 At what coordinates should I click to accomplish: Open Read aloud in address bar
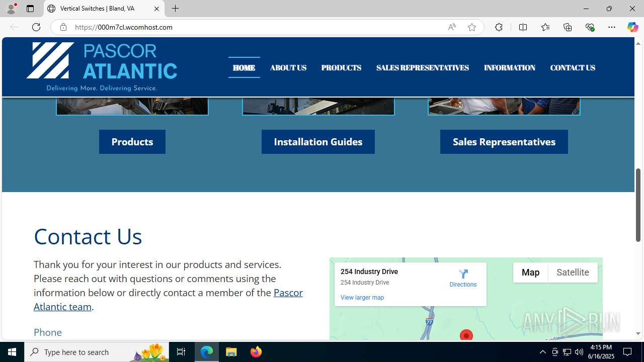(x=452, y=27)
